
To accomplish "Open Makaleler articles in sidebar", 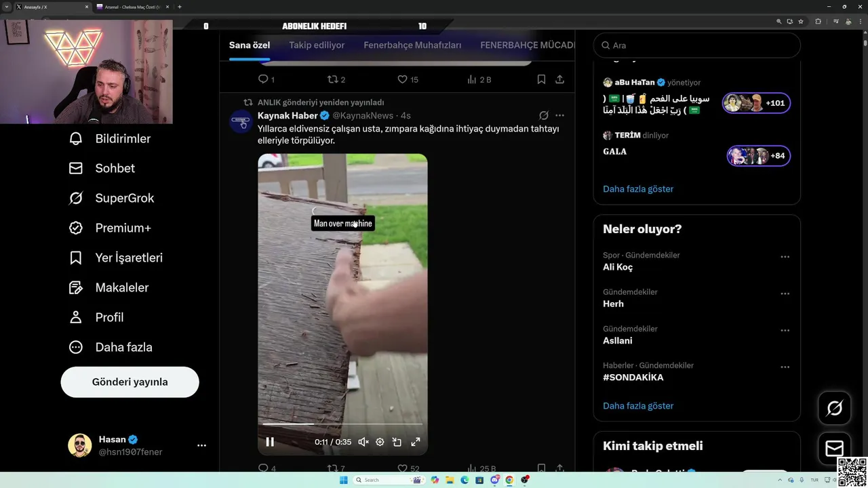I will click(108, 287).
